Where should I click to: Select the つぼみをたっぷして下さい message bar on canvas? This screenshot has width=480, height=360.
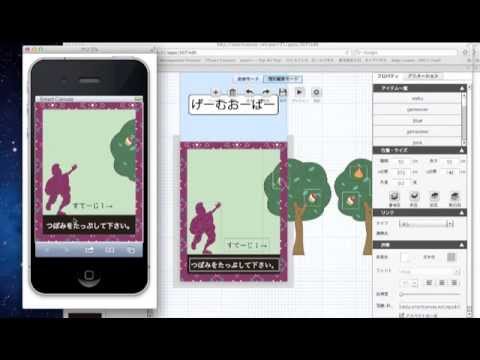[234, 265]
